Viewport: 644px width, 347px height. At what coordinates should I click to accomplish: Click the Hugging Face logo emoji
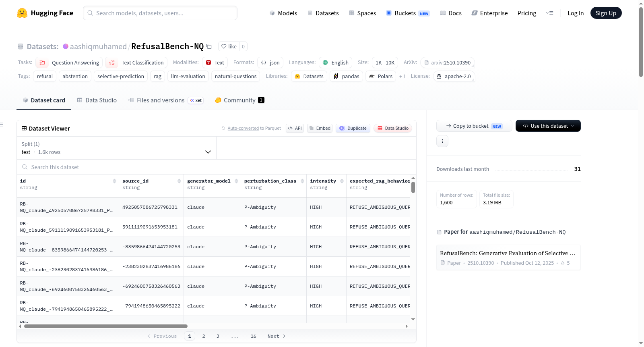22,13
